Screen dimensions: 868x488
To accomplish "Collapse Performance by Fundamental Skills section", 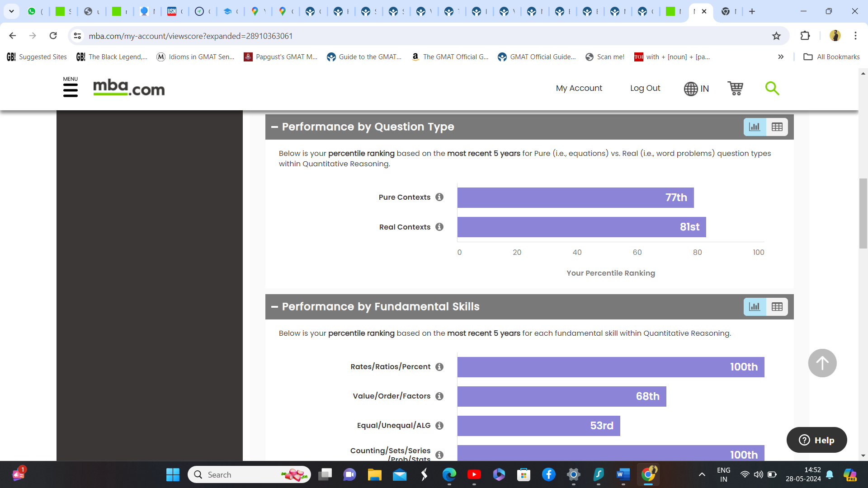I will pyautogui.click(x=274, y=307).
